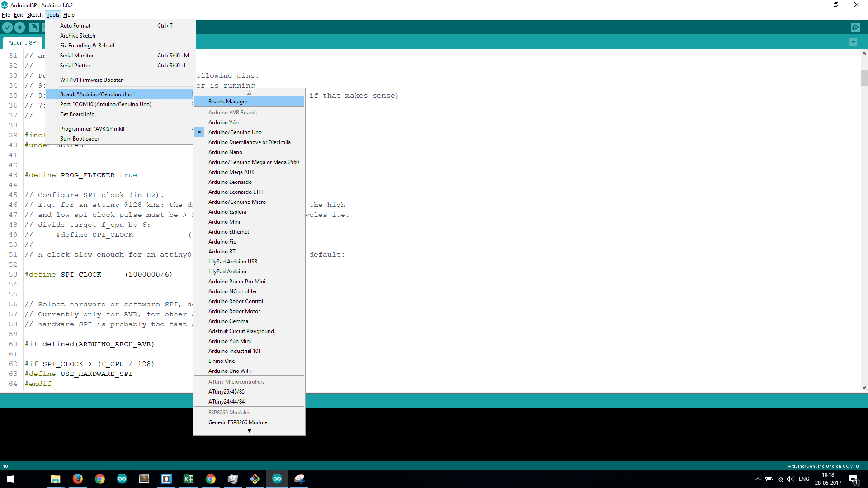Open the Action Center notifications icon

[x=854, y=479]
